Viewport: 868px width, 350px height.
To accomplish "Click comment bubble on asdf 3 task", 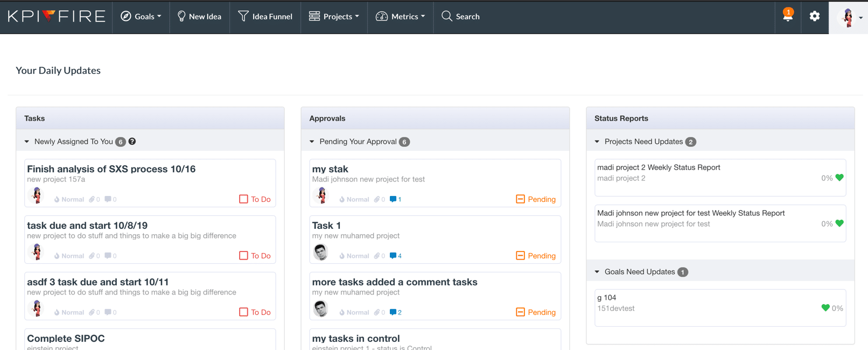I will pos(108,312).
